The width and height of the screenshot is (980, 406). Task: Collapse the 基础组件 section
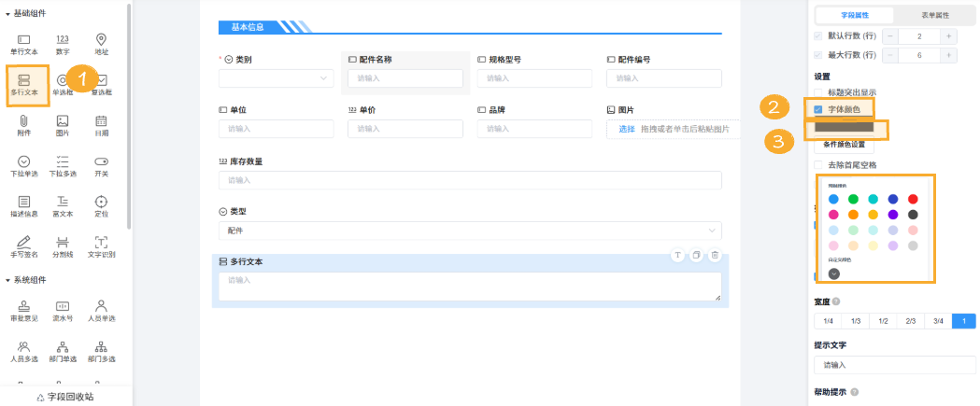pos(8,13)
